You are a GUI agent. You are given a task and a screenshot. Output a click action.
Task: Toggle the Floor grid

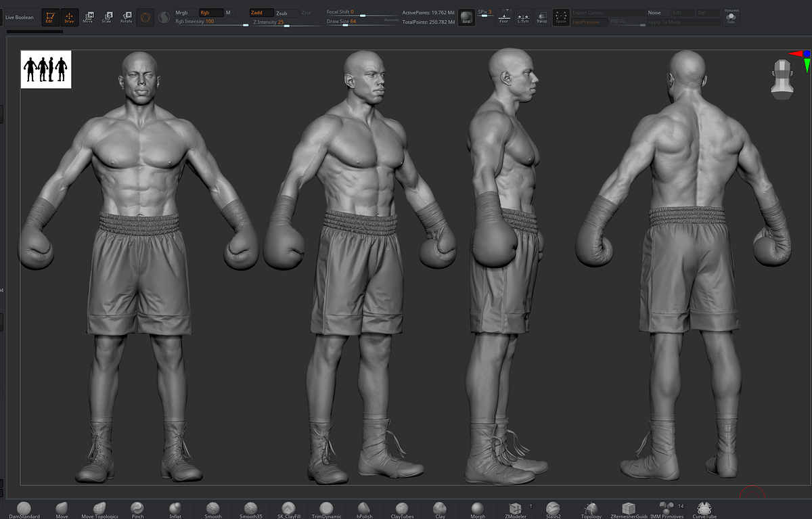point(503,17)
